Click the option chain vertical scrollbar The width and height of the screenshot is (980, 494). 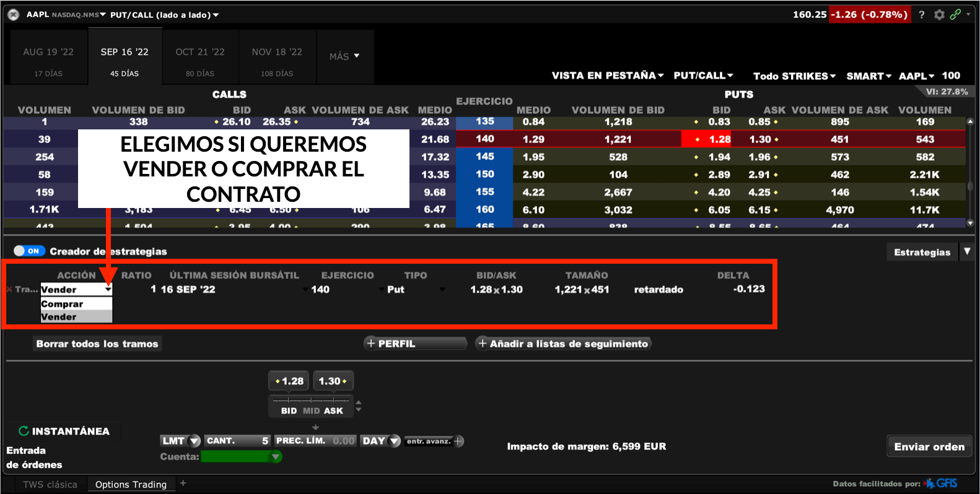point(970,172)
